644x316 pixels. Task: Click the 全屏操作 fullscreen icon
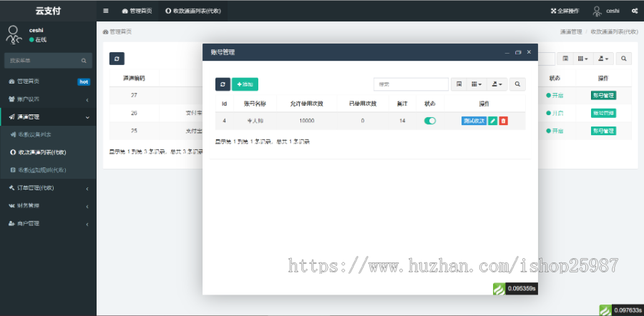point(553,11)
